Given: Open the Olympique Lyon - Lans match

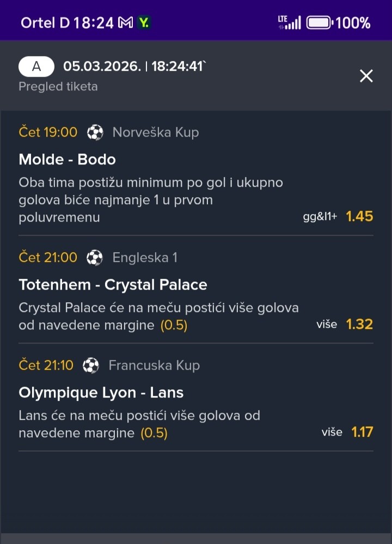Looking at the screenshot, I should (101, 393).
